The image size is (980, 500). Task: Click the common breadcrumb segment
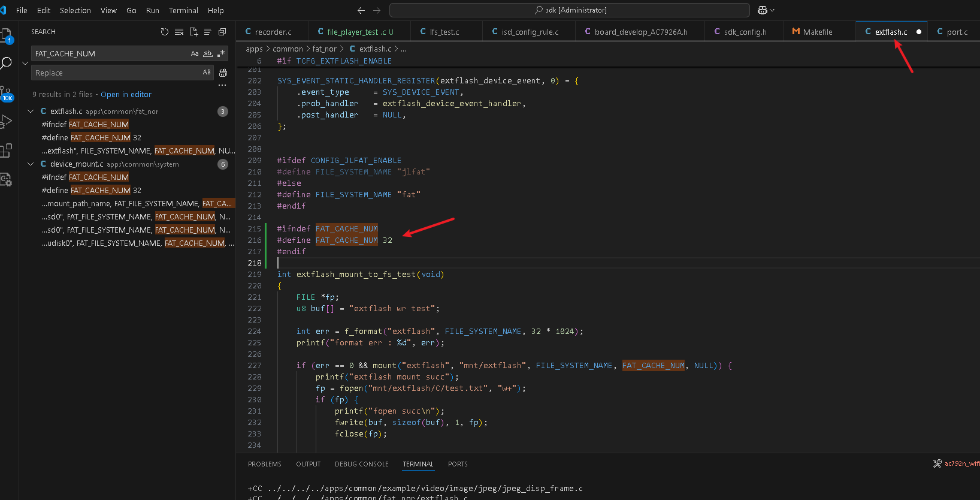pos(288,49)
